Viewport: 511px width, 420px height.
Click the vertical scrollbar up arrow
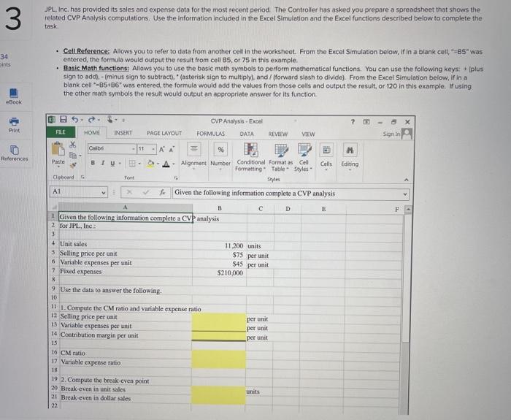coord(407,210)
